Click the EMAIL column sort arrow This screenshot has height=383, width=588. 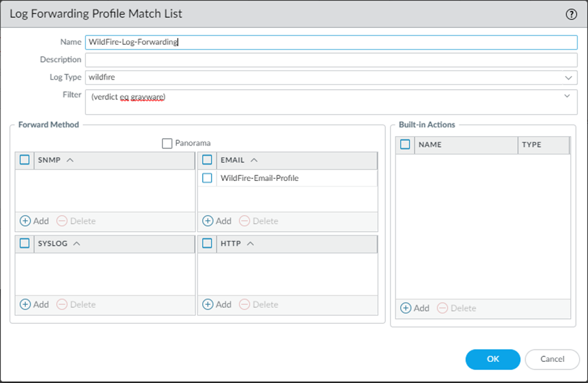tap(254, 161)
